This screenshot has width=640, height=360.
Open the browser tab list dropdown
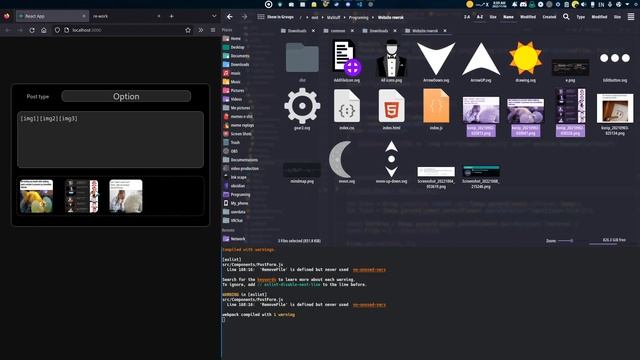pyautogui.click(x=214, y=16)
